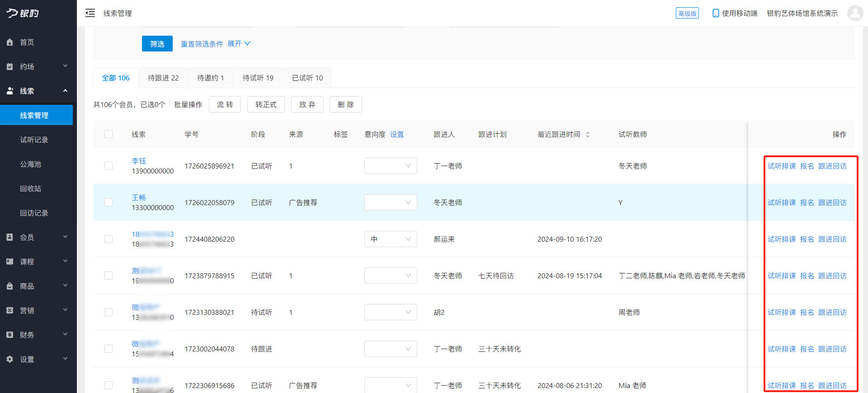
Task: Click the 营销 marketing icon in sidebar
Action: 10,310
